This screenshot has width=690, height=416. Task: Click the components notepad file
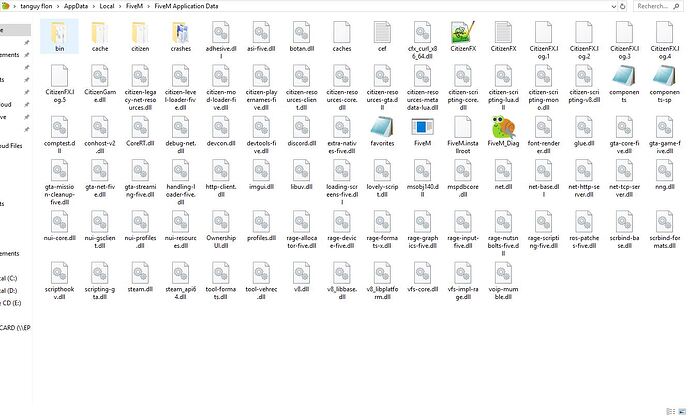pos(624,83)
